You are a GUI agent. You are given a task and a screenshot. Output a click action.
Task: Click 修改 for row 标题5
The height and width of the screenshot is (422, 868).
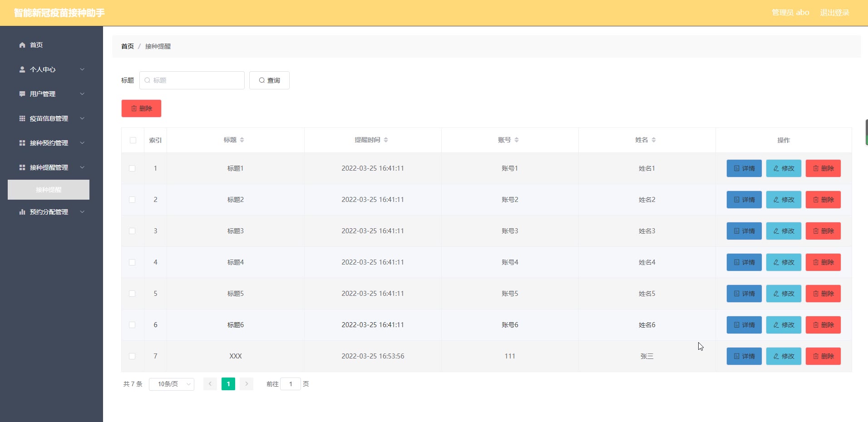tap(784, 294)
